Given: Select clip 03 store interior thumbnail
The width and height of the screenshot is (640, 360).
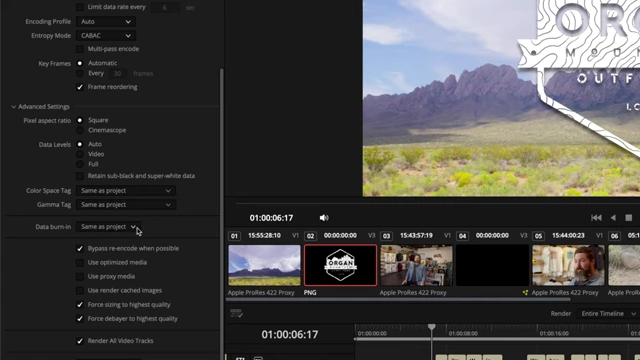Looking at the screenshot, I should [416, 265].
